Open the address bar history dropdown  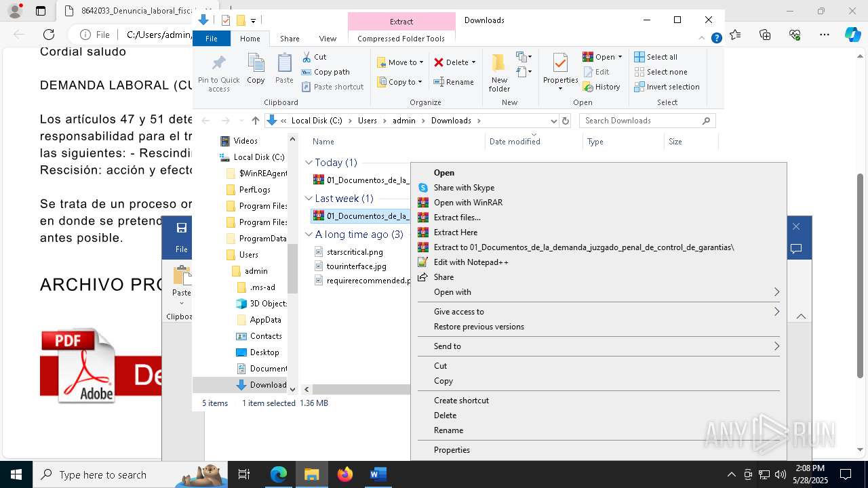[x=553, y=121]
